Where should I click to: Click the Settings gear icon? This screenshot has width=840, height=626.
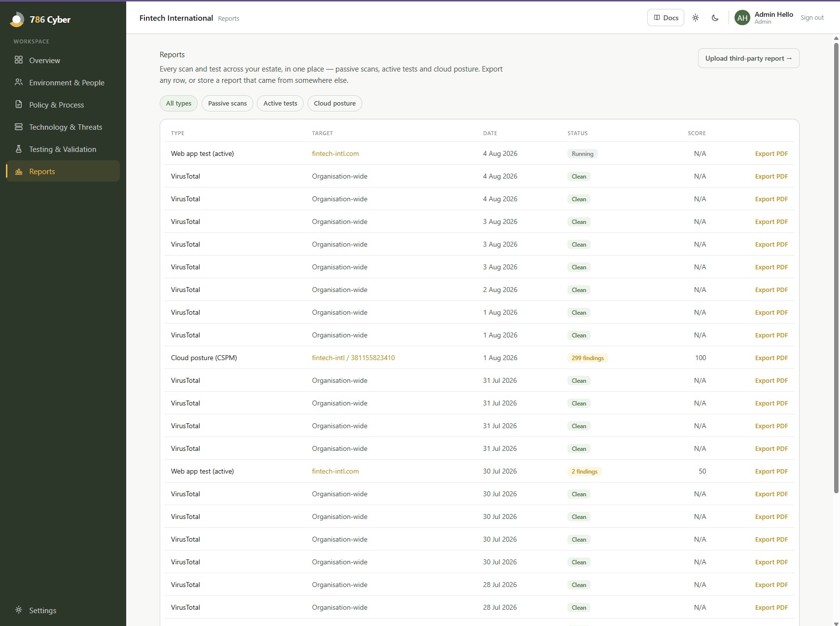(19, 610)
